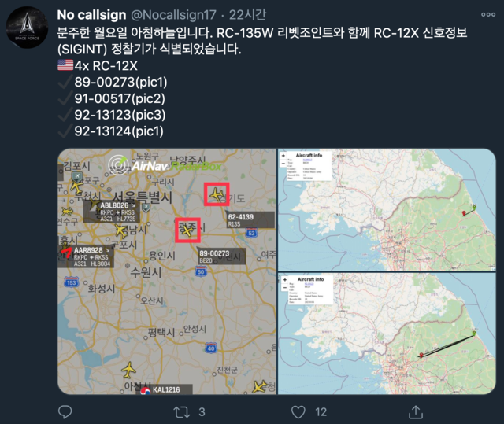Image resolution: width=504 pixels, height=424 pixels.
Task: Select the yellow aircraft icon near 아산시
Action: [x=129, y=370]
